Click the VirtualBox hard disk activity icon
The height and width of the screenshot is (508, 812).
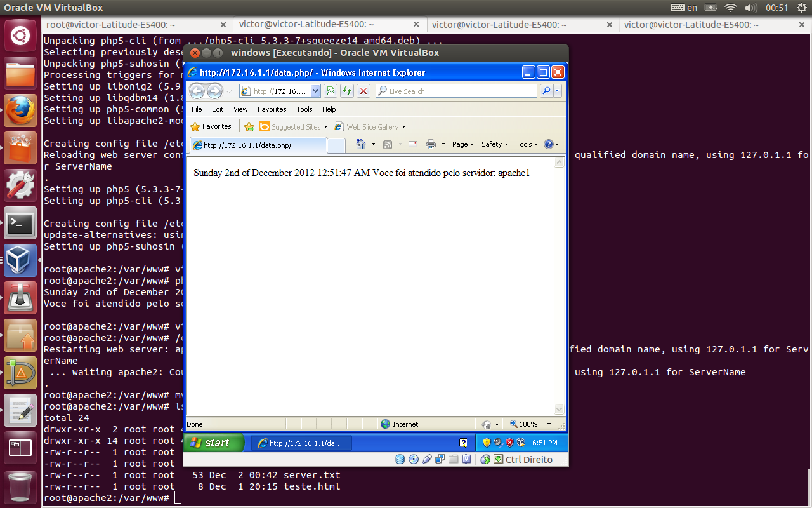tap(400, 459)
